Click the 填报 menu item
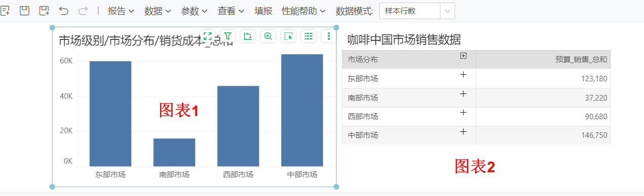Screen dimensions: 644x196 pos(263,11)
